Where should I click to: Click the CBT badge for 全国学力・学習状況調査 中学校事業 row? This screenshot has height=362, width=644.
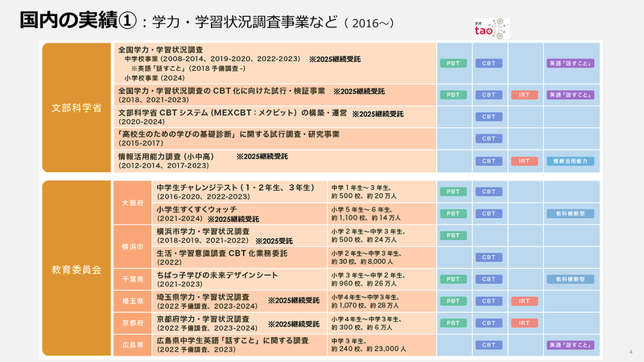(x=489, y=64)
